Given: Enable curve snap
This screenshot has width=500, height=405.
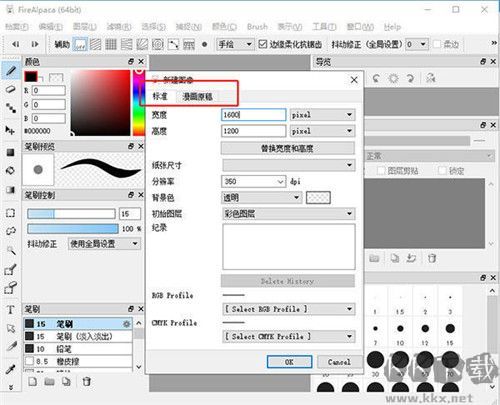Looking at the screenshot, I should pyautogui.click(x=173, y=44).
